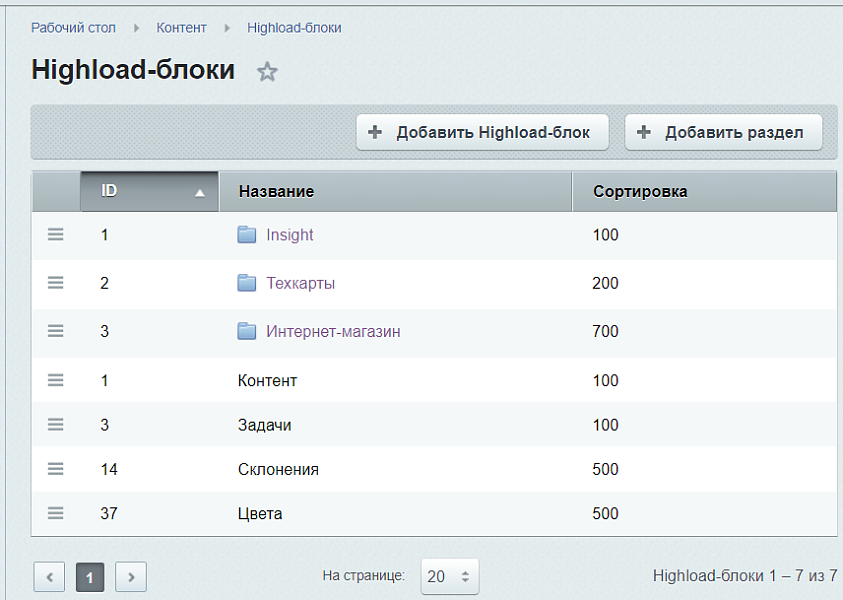The width and height of the screenshot is (843, 600).
Task: Open the Insight folder icon
Action: (247, 235)
